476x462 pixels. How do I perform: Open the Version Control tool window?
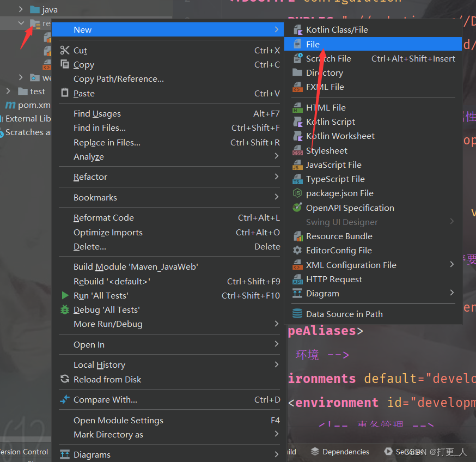pyautogui.click(x=24, y=452)
